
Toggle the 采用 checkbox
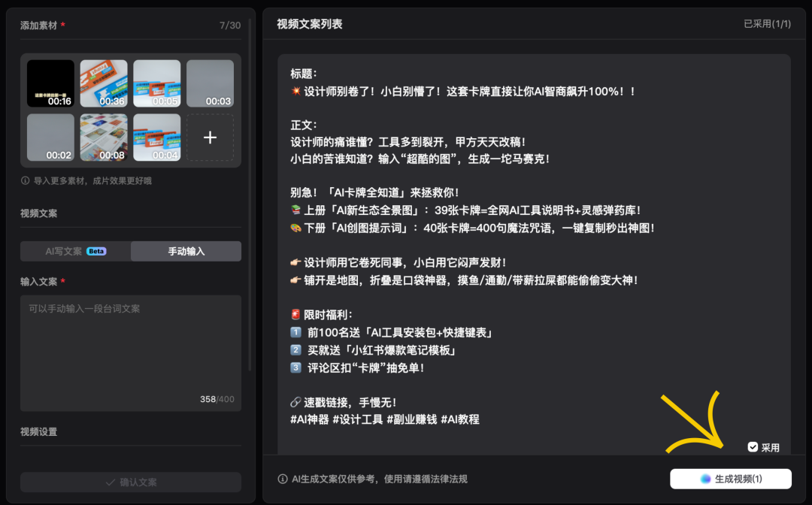tap(753, 447)
